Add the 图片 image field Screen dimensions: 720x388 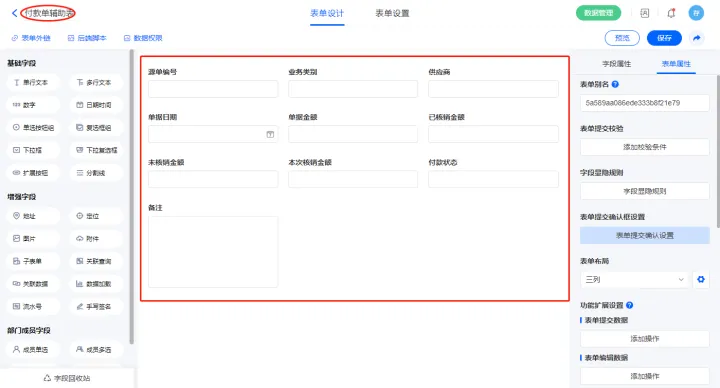click(34, 239)
